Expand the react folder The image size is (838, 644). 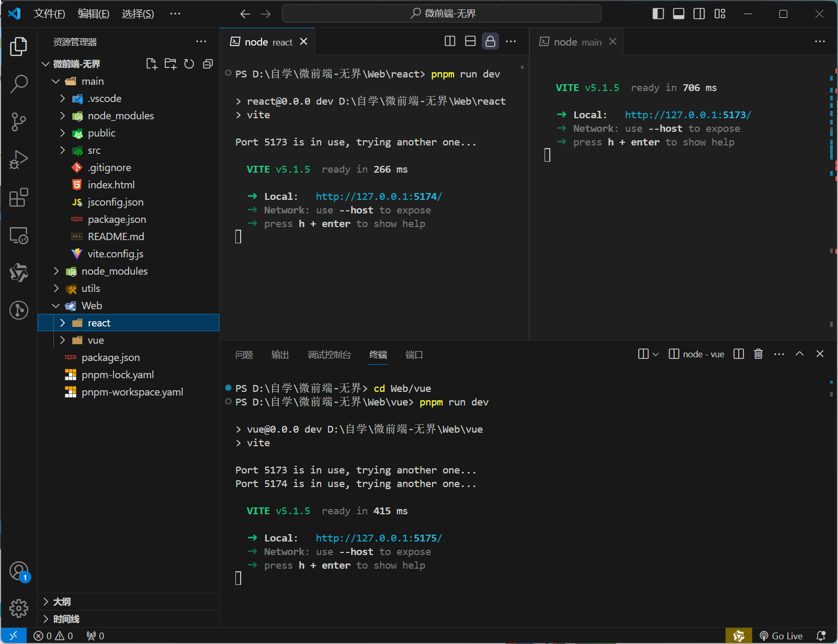62,323
